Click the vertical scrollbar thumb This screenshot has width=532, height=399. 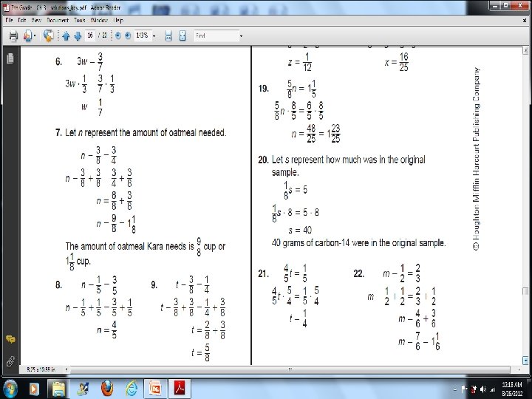pyautogui.click(x=525, y=291)
